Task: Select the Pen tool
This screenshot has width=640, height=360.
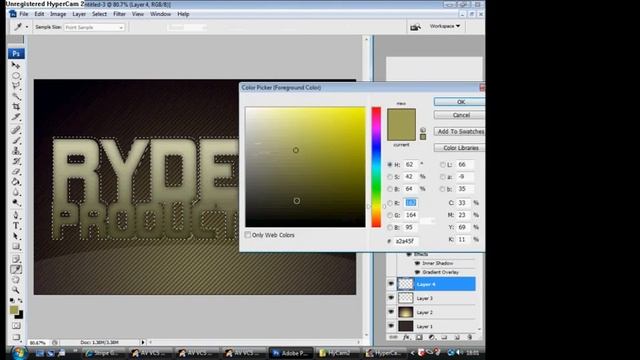Action: click(x=16, y=215)
